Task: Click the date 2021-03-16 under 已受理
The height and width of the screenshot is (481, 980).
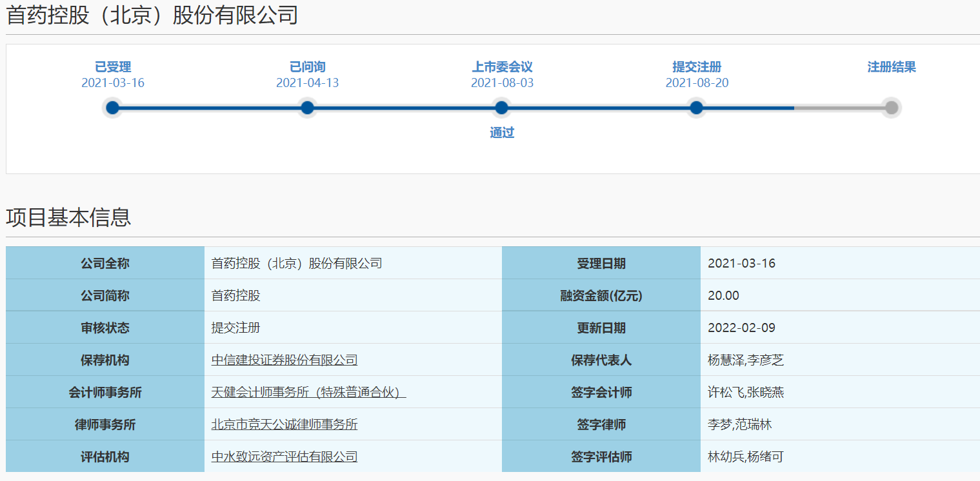Action: [113, 83]
